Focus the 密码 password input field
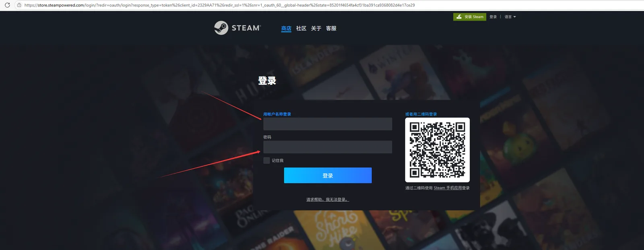Image resolution: width=644 pixels, height=250 pixels. pos(328,147)
